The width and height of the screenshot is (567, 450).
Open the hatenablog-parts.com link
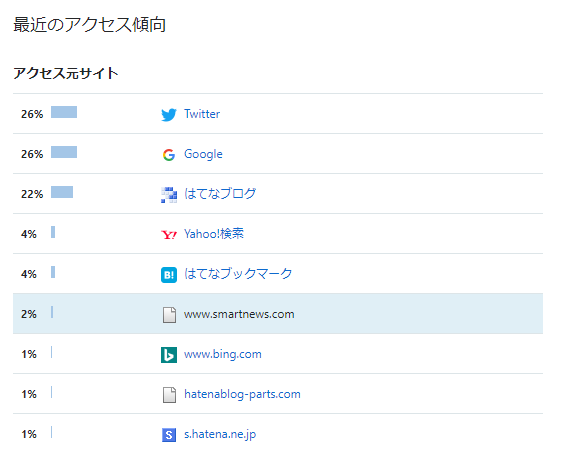point(242,394)
